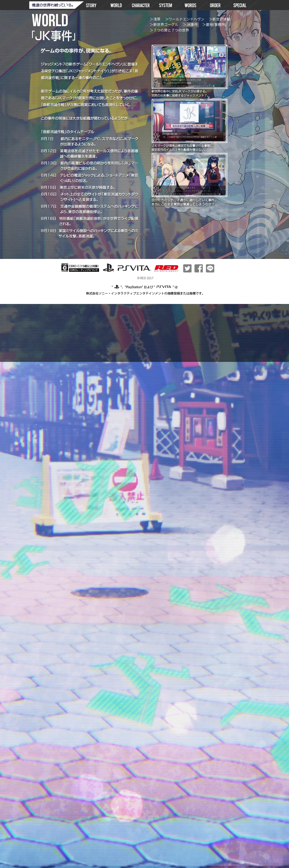Open the SYSTEM menu item

(x=165, y=5)
